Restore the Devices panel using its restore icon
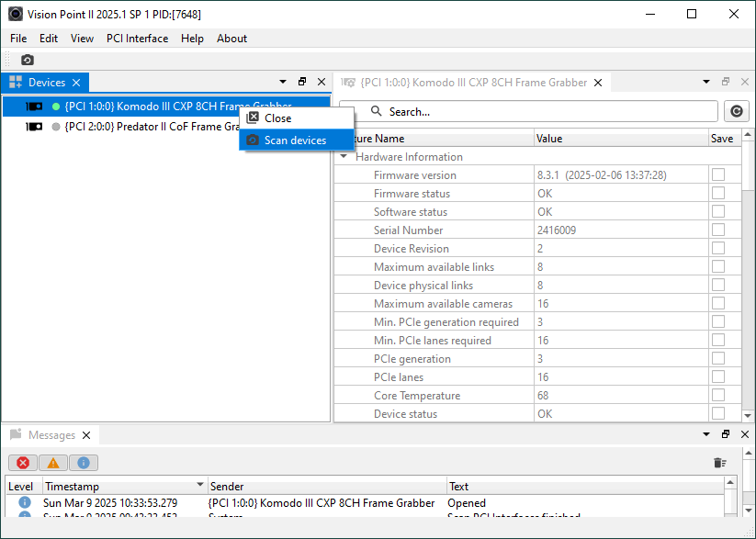The width and height of the screenshot is (756, 539). point(302,82)
